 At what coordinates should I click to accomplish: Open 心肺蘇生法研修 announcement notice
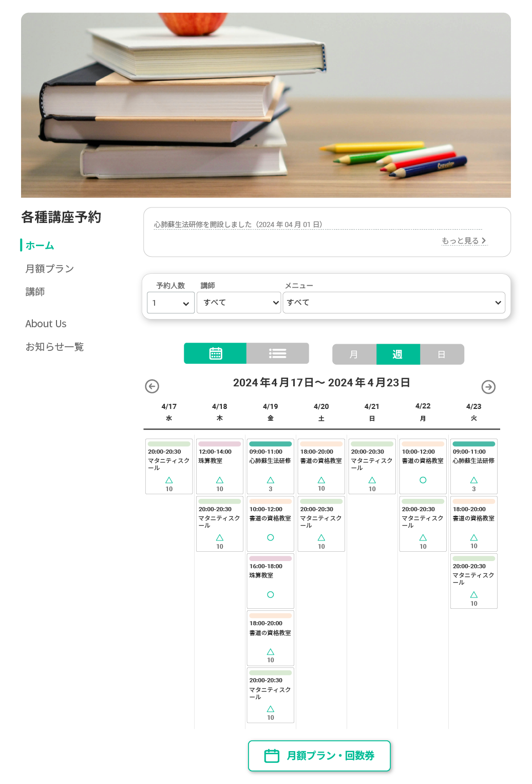point(238,225)
